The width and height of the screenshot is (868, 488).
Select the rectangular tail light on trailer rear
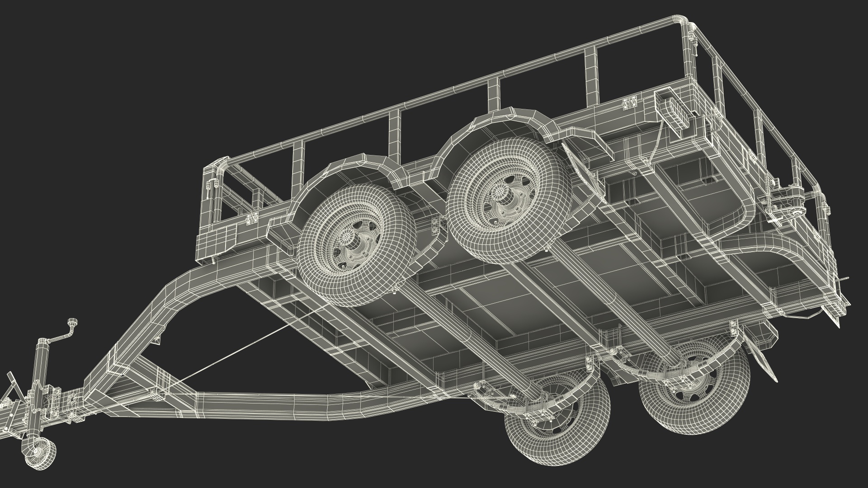click(x=675, y=114)
